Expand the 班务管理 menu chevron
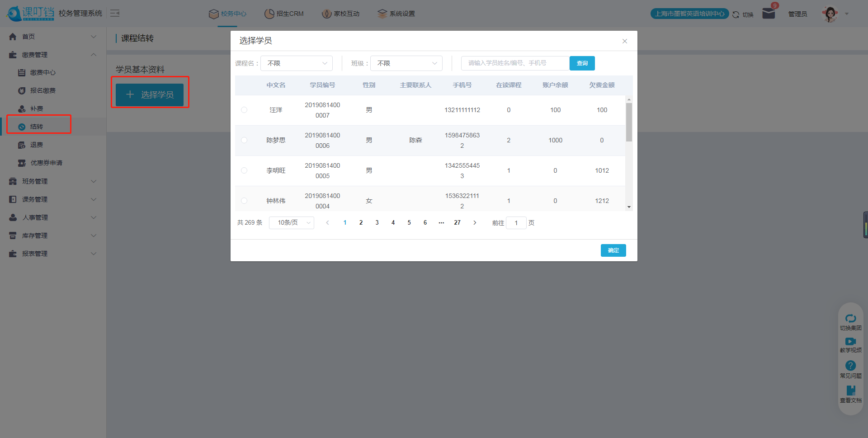The height and width of the screenshot is (438, 868). coord(94,181)
